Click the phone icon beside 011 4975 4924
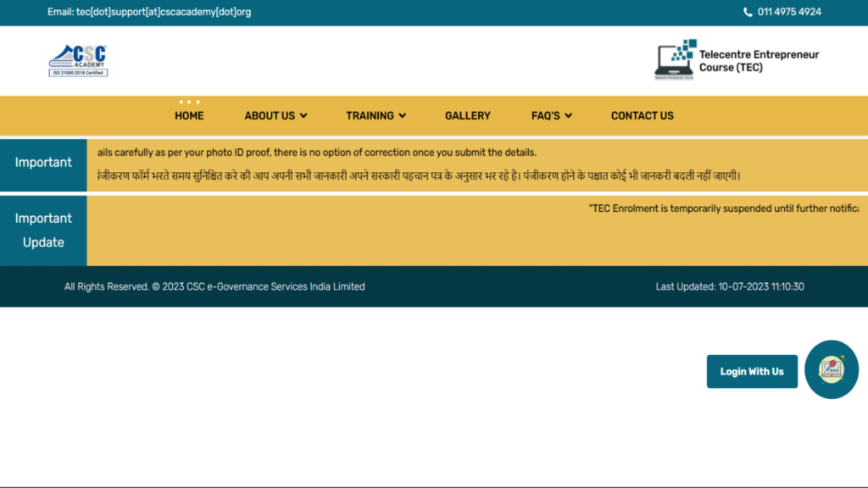This screenshot has height=488, width=868. [748, 12]
